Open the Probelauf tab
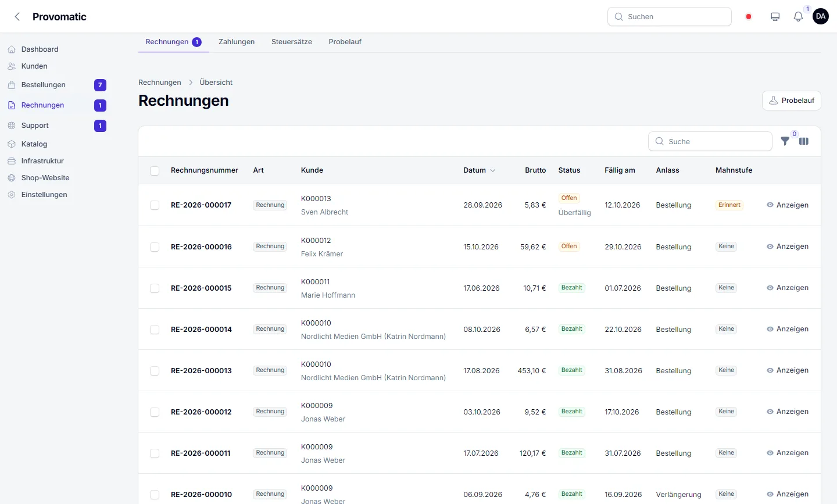The height and width of the screenshot is (504, 837). 345,42
